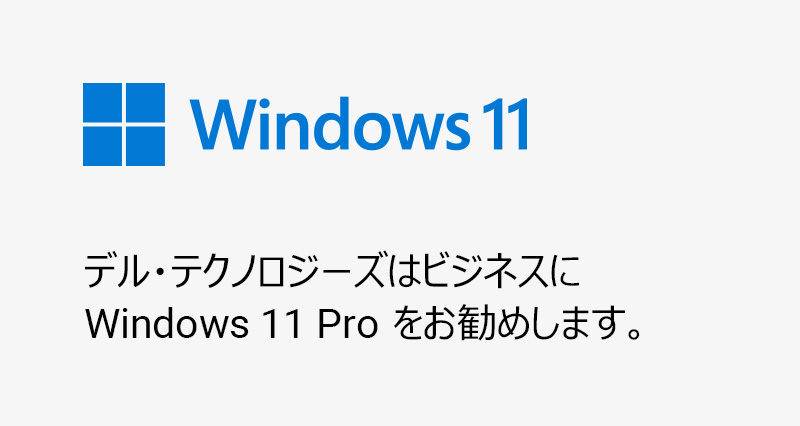Click the blue Windows 11 wordmark
800x426 pixels.
point(360,123)
